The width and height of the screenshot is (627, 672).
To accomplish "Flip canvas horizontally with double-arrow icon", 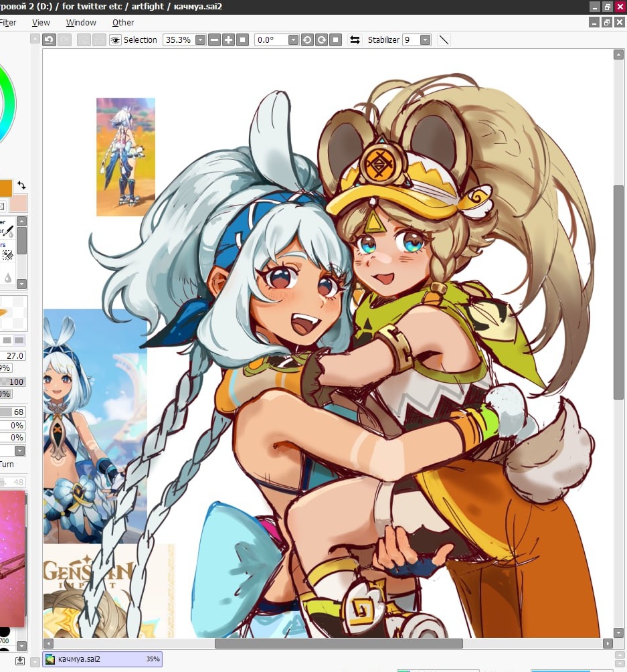I will click(x=355, y=40).
